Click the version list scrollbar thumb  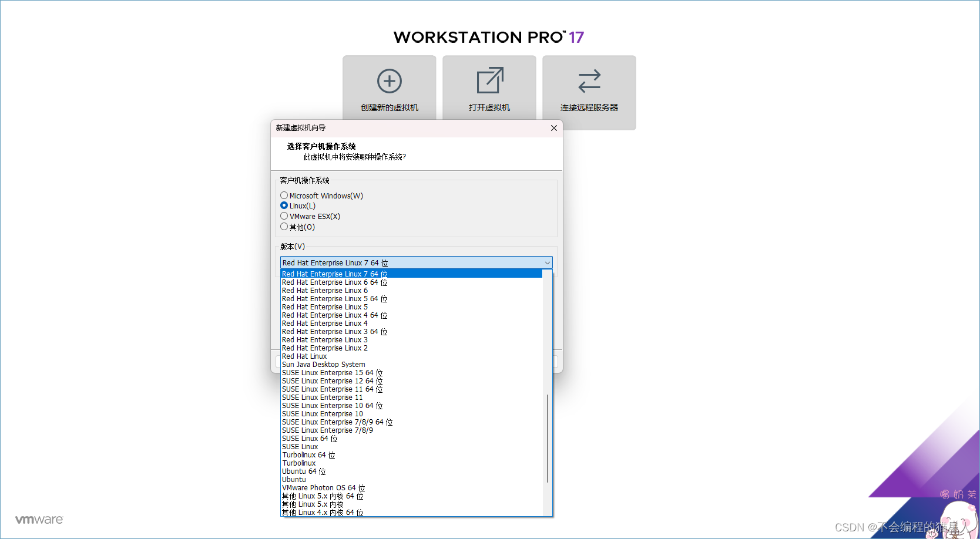(548, 438)
